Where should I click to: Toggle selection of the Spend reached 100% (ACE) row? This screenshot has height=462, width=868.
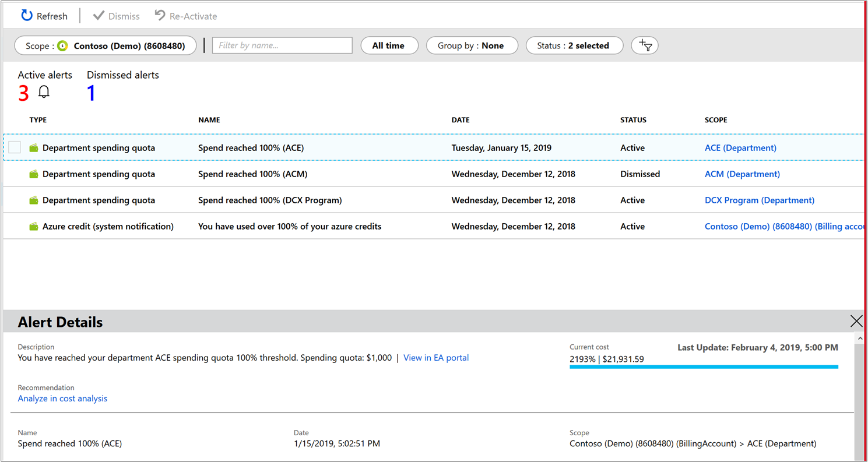pos(251,147)
